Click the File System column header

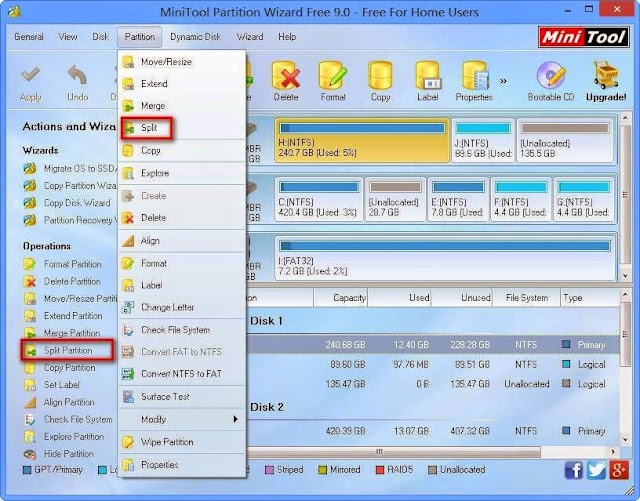pos(526,298)
